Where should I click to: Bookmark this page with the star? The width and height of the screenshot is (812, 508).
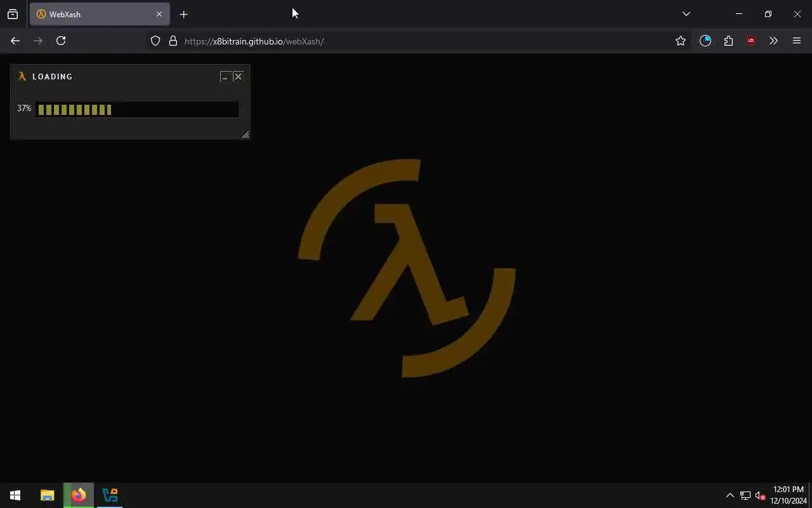pos(681,41)
